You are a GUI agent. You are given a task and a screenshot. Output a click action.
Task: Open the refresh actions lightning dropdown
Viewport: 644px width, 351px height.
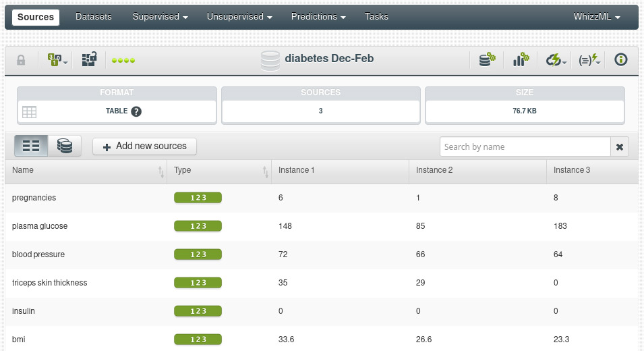tap(556, 60)
